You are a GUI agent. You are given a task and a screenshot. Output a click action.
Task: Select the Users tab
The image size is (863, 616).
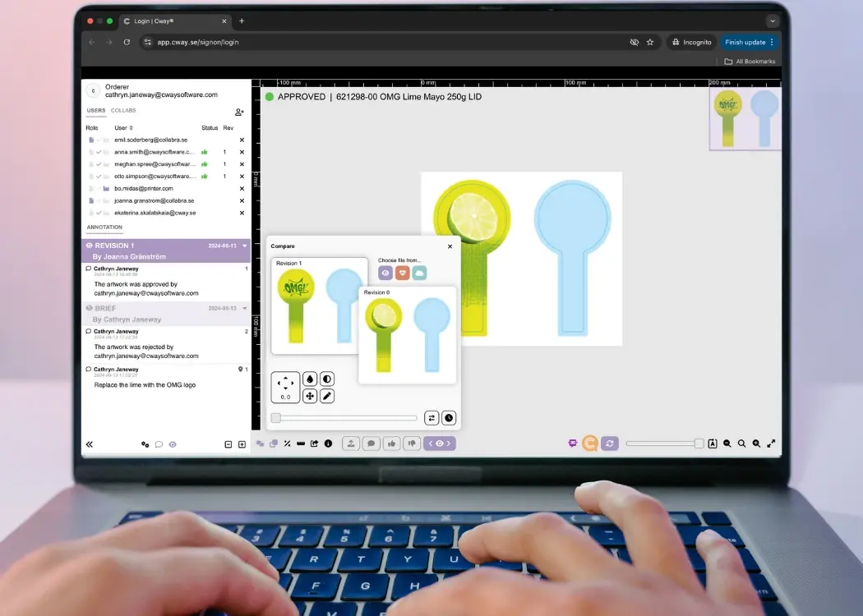coord(96,110)
